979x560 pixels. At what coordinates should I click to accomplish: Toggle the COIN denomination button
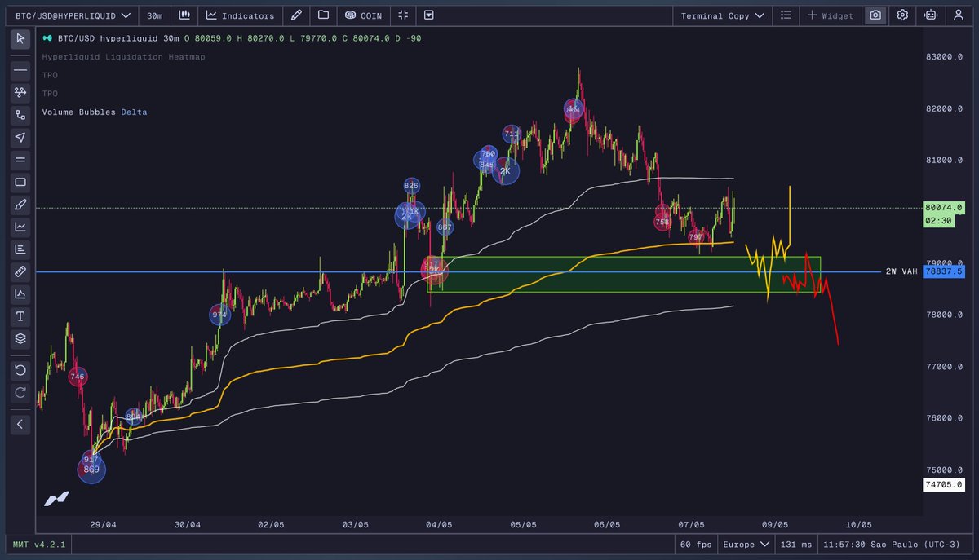(362, 15)
